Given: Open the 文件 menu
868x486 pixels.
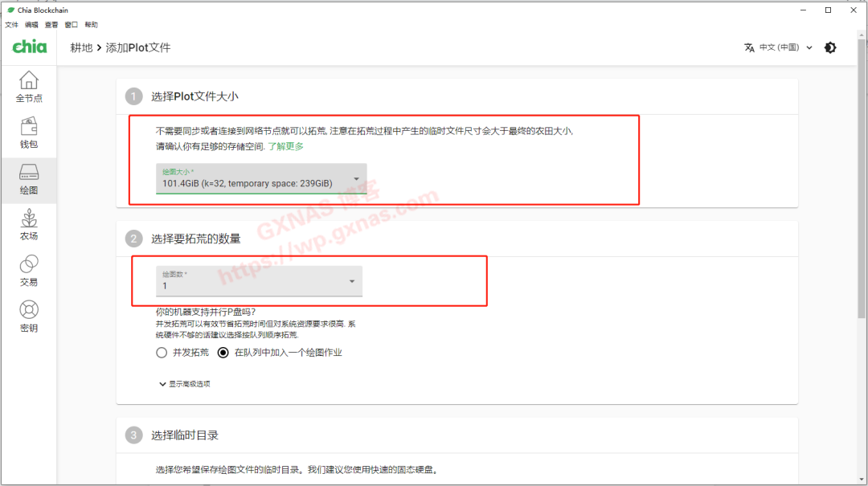Looking at the screenshot, I should [x=12, y=24].
